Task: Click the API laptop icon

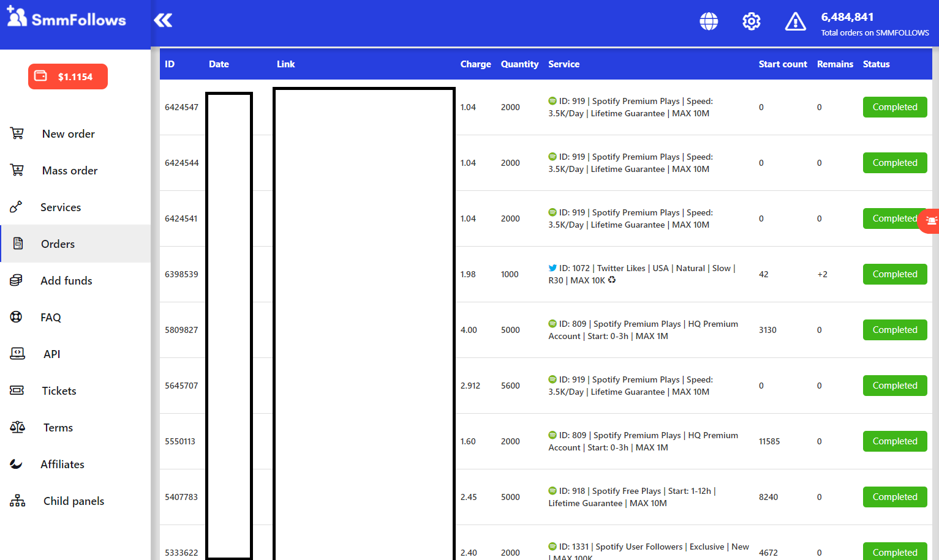Action: pos(18,354)
